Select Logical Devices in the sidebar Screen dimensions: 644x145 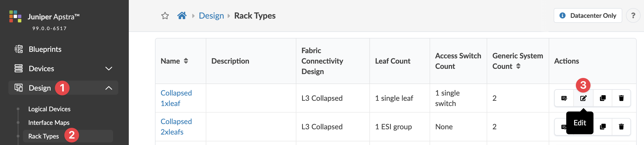(49, 109)
